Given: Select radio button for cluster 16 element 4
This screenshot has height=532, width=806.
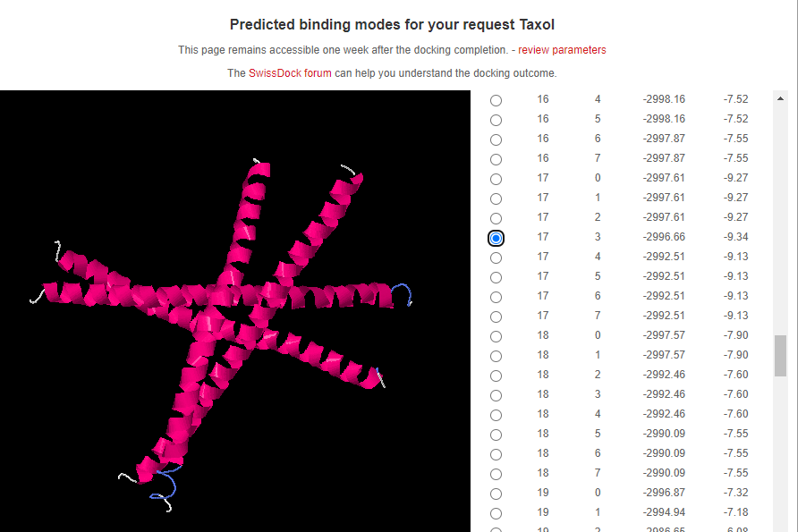Looking at the screenshot, I should pyautogui.click(x=496, y=100).
